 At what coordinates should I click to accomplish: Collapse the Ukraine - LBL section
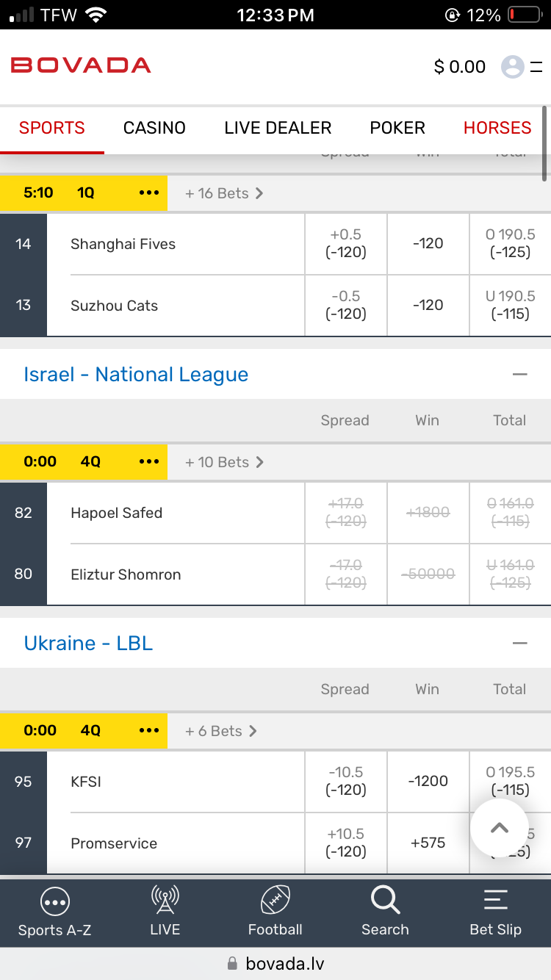click(520, 644)
